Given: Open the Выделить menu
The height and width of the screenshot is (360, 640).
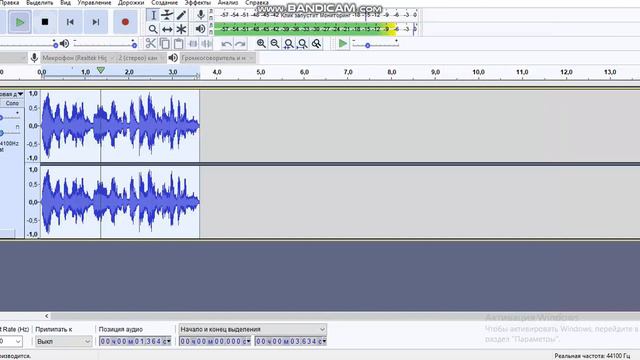Looking at the screenshot, I should 40,3.
